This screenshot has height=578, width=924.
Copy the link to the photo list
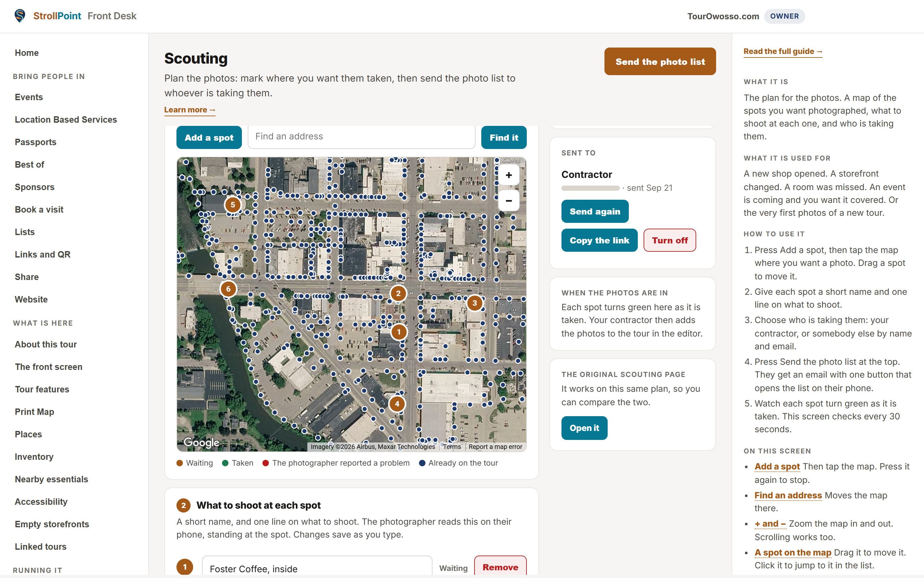point(599,241)
